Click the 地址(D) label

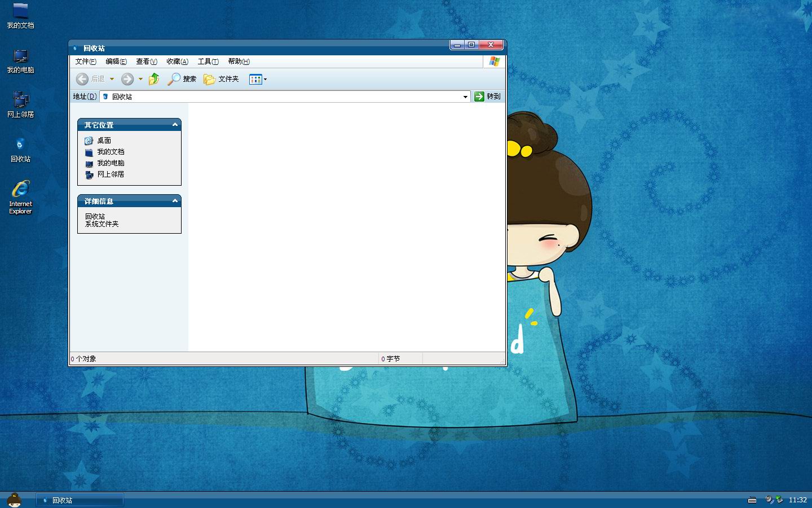(x=85, y=97)
